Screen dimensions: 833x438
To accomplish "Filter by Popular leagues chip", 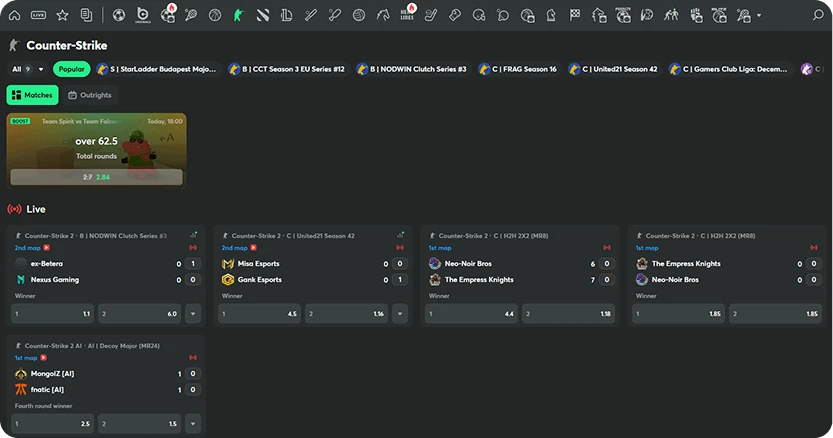I will coord(71,69).
